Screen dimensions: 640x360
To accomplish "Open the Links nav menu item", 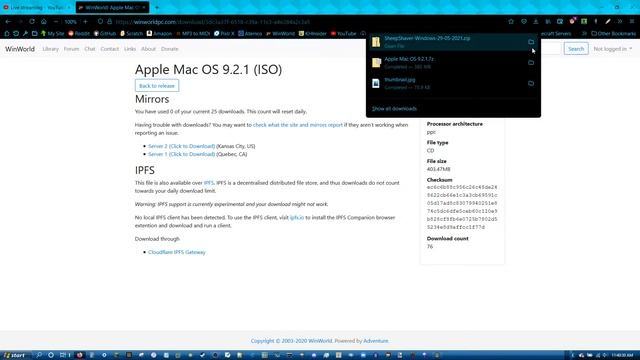I will point(130,49).
